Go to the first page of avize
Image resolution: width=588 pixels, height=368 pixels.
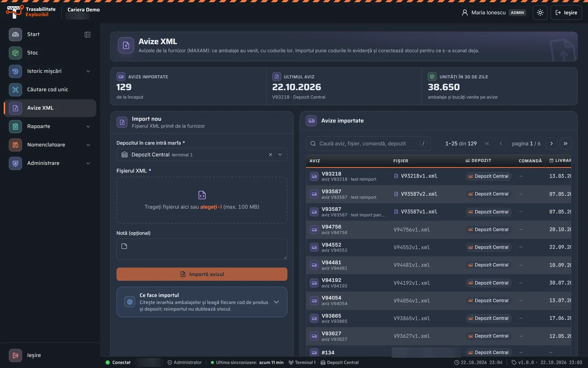[x=487, y=144]
